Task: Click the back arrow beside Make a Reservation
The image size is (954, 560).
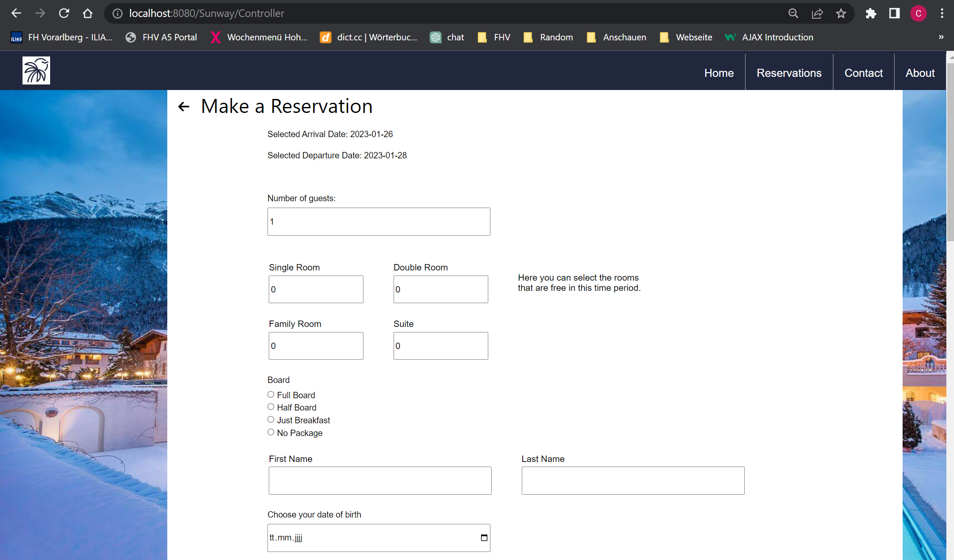Action: coord(183,107)
